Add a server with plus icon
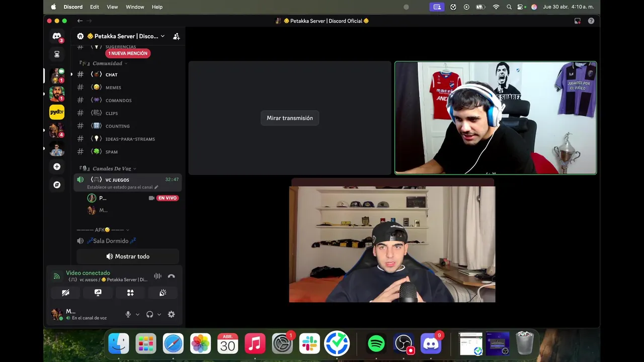 pos(57,166)
